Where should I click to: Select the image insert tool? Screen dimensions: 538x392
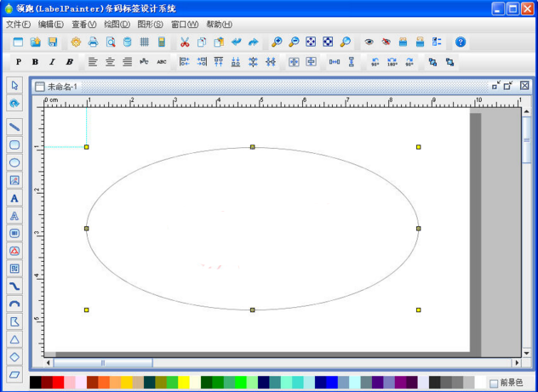click(x=14, y=180)
